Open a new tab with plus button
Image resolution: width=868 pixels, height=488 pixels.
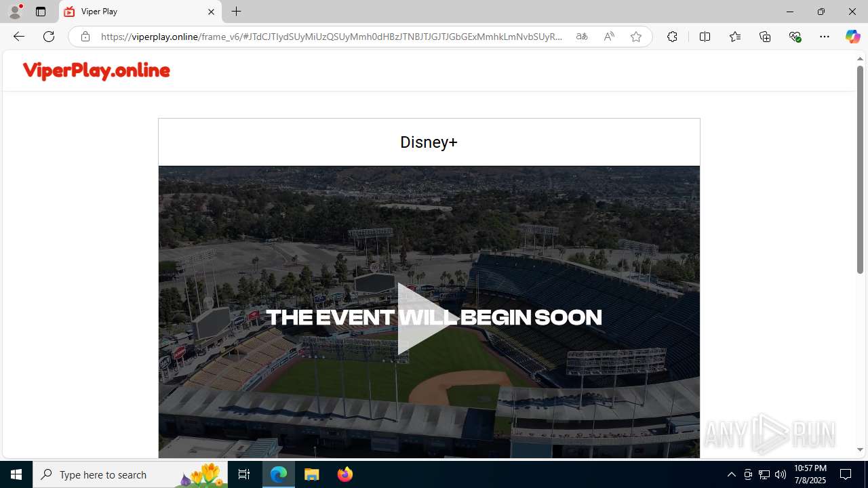(236, 12)
